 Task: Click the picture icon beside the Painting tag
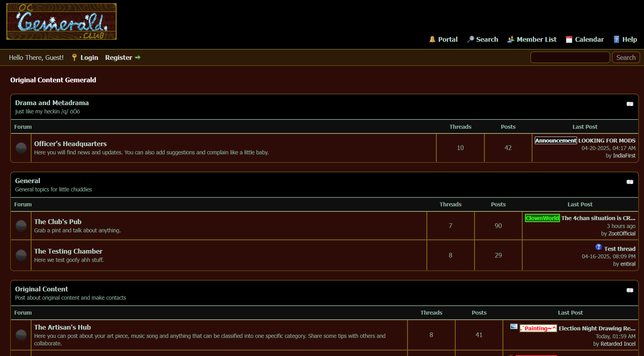[514, 326]
